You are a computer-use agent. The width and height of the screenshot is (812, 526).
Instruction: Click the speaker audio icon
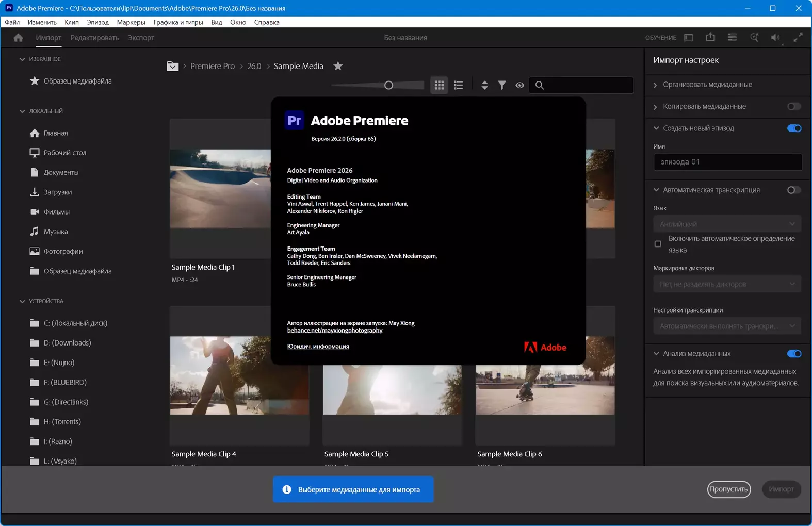(775, 37)
